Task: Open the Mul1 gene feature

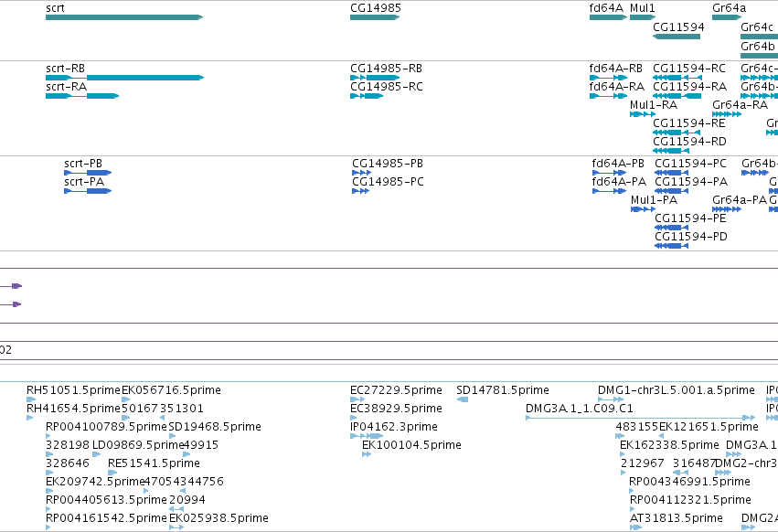Action: tap(643, 17)
